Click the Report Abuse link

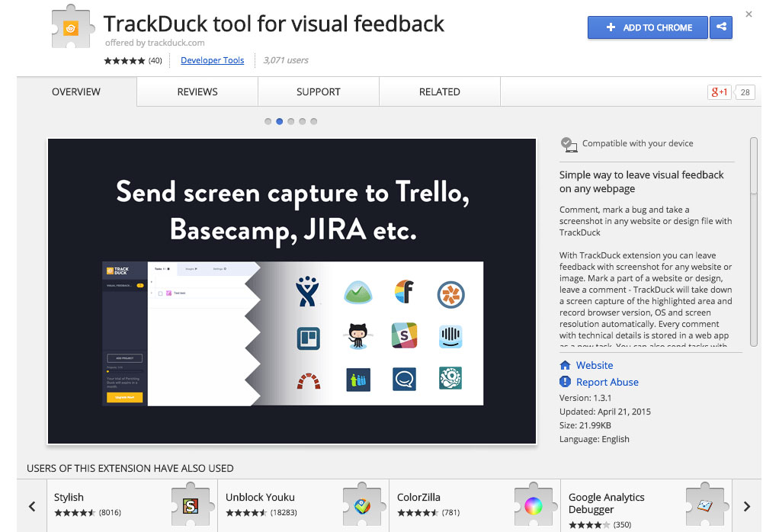point(607,382)
